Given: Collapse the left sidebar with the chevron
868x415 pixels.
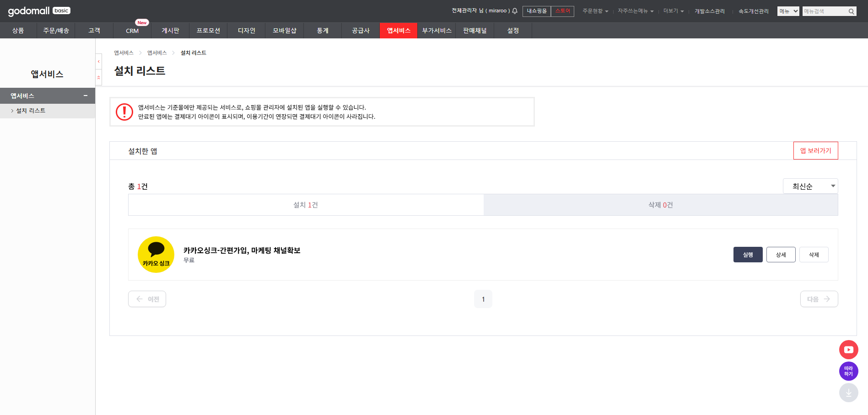Looking at the screenshot, I should pyautogui.click(x=98, y=61).
